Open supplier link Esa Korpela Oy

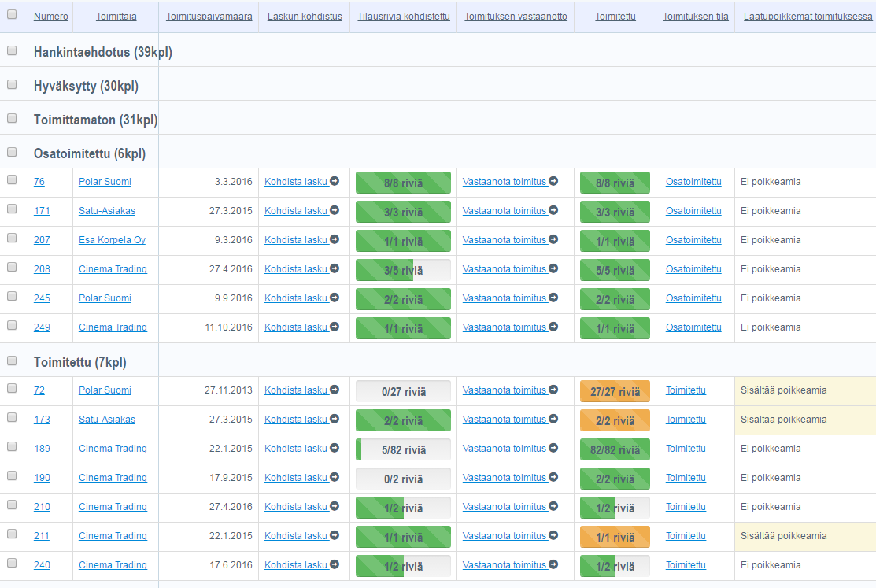click(x=112, y=240)
